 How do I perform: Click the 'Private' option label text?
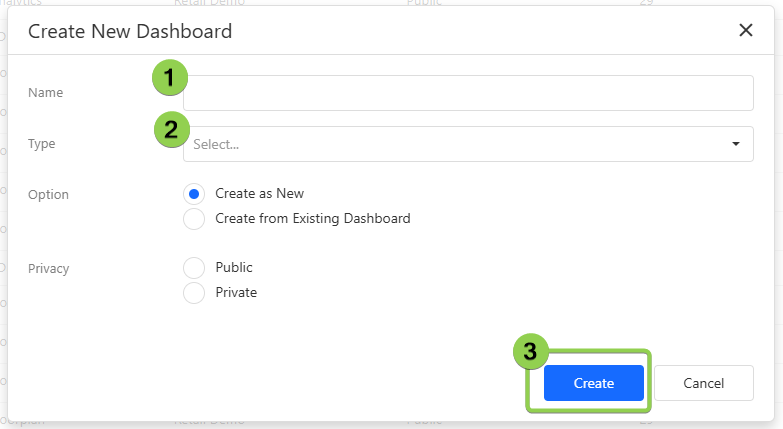tap(236, 293)
